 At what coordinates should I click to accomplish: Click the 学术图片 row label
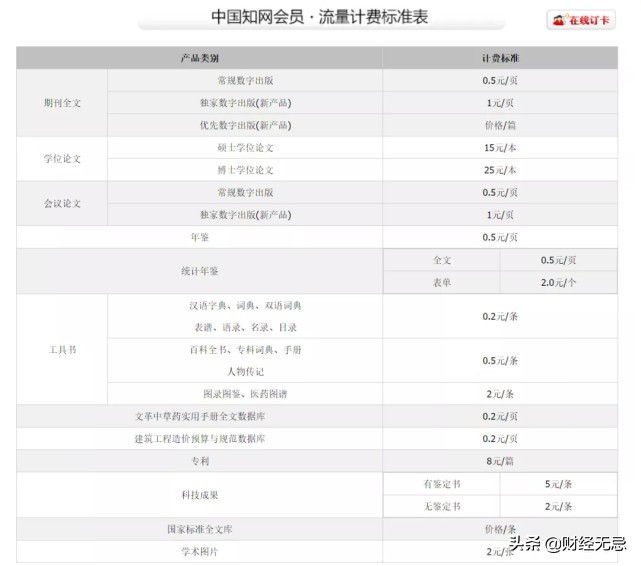click(199, 552)
